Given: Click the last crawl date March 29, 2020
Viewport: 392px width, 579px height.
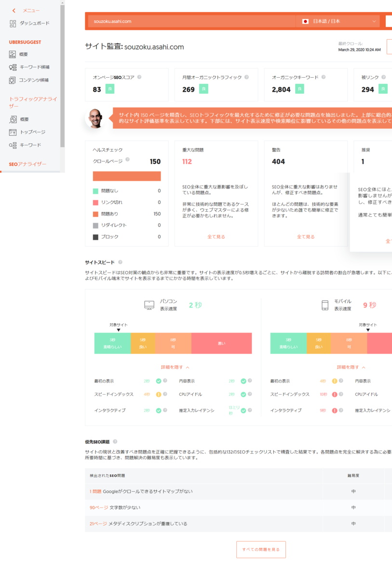Looking at the screenshot, I should pyautogui.click(x=359, y=50).
